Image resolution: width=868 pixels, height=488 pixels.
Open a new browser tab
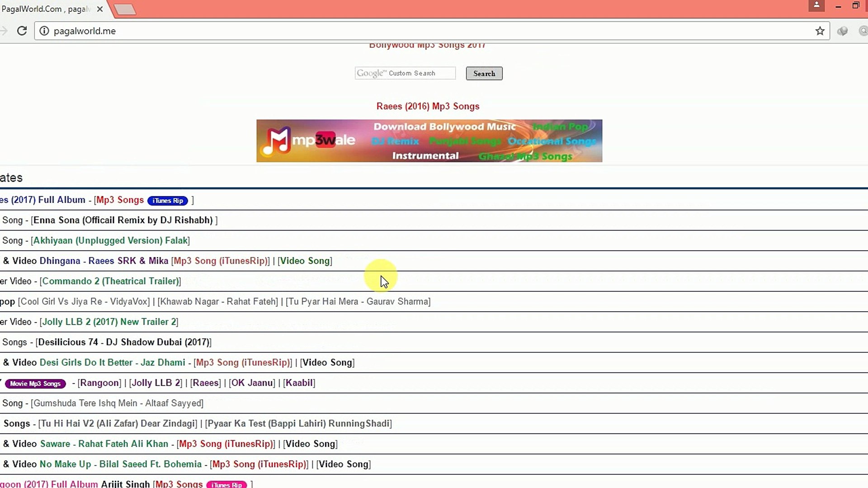(125, 9)
